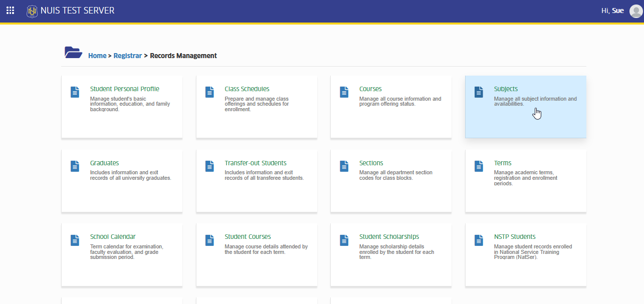The image size is (644, 304).
Task: Click the Graduates document icon
Action: click(x=75, y=166)
